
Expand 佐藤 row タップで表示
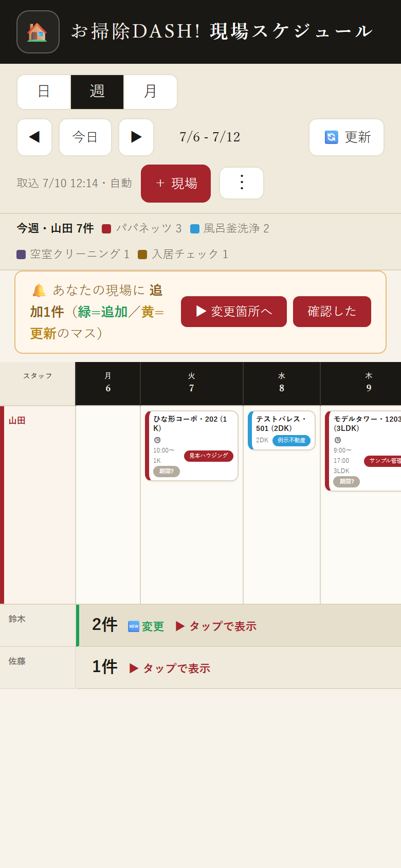pyautogui.click(x=170, y=668)
